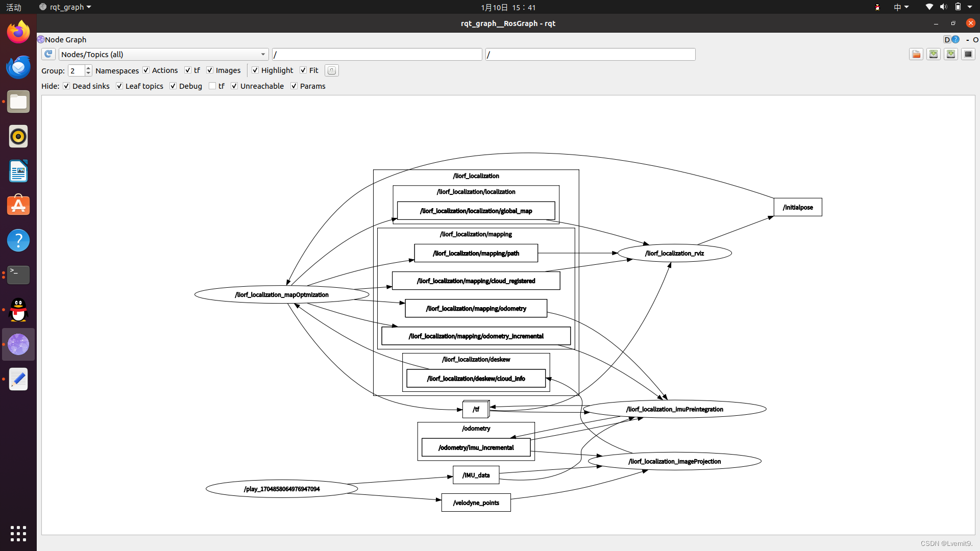The width and height of the screenshot is (980, 551).
Task: Click the load DOT graph folder icon
Action: point(916,54)
